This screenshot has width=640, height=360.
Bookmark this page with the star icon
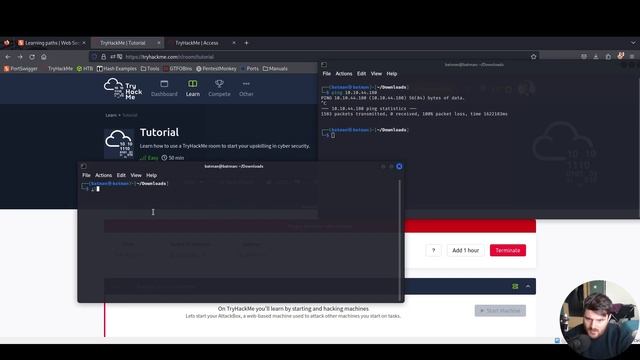point(533,57)
